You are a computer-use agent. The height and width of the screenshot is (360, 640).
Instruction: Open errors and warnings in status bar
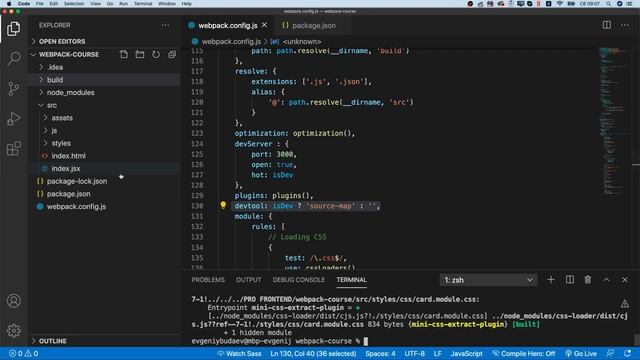[23, 353]
